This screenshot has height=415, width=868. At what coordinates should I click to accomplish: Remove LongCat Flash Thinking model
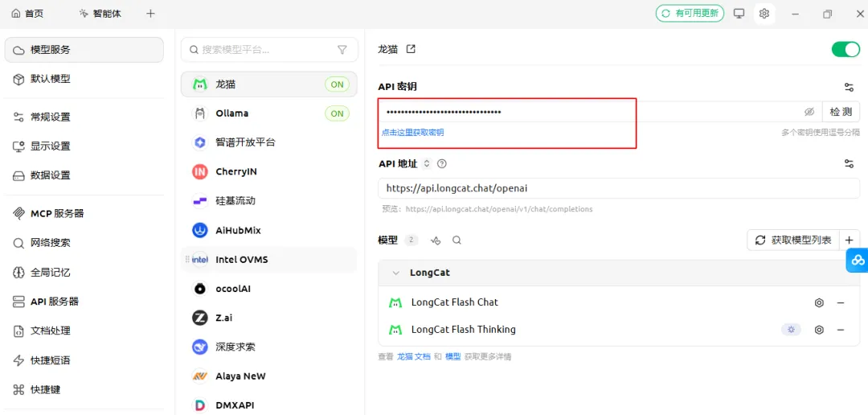(x=841, y=330)
